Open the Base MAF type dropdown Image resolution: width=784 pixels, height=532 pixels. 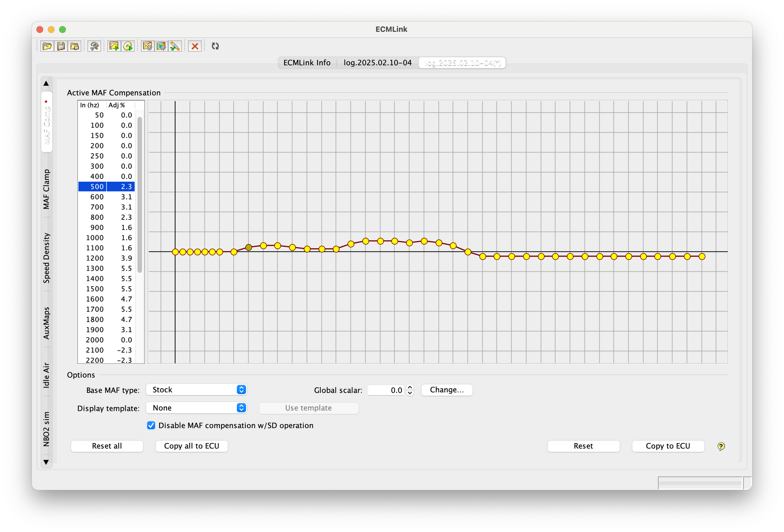pyautogui.click(x=196, y=390)
